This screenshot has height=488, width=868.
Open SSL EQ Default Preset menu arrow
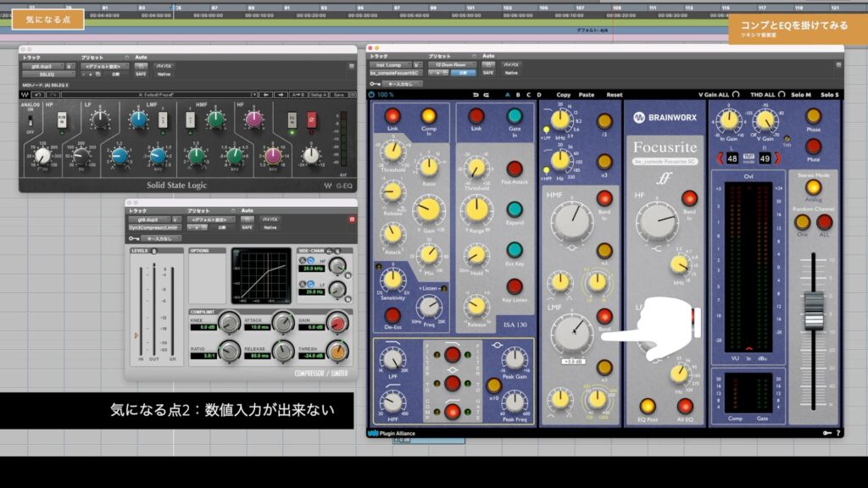click(x=254, y=95)
